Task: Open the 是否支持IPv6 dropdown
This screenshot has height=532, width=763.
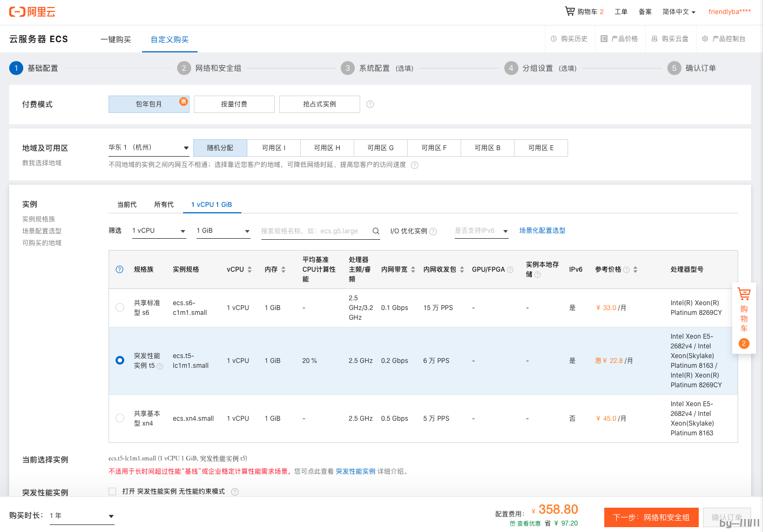Action: click(x=482, y=231)
